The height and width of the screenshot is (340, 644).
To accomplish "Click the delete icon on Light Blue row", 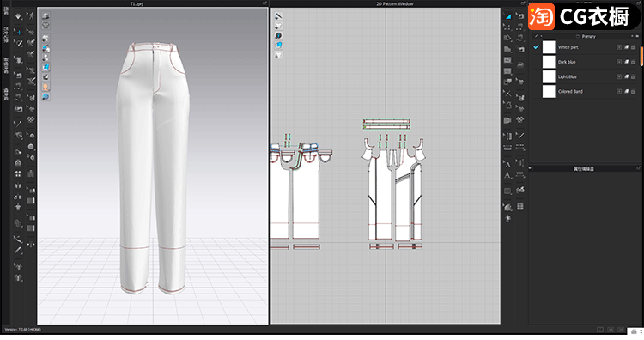I will coord(634,76).
